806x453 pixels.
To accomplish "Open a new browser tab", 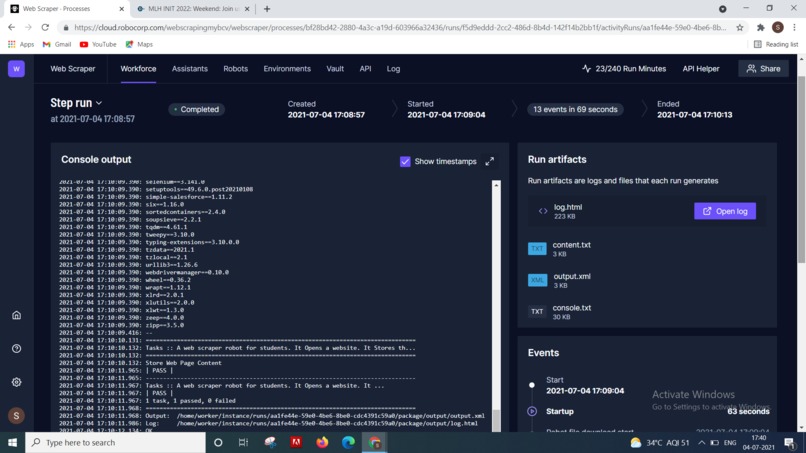I will 267,9.
